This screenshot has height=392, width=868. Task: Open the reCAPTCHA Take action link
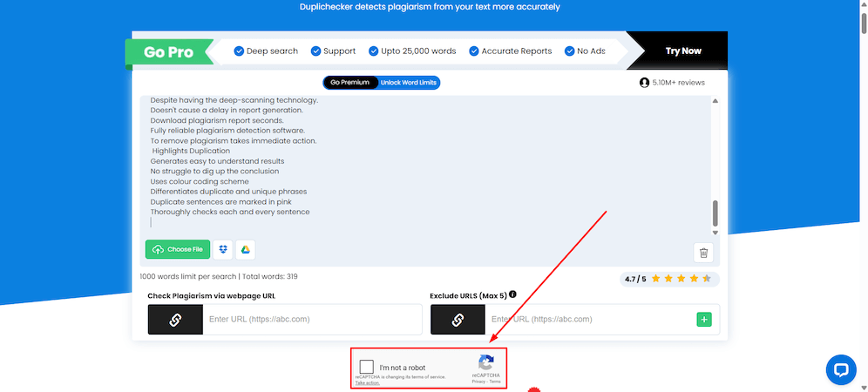click(x=367, y=383)
